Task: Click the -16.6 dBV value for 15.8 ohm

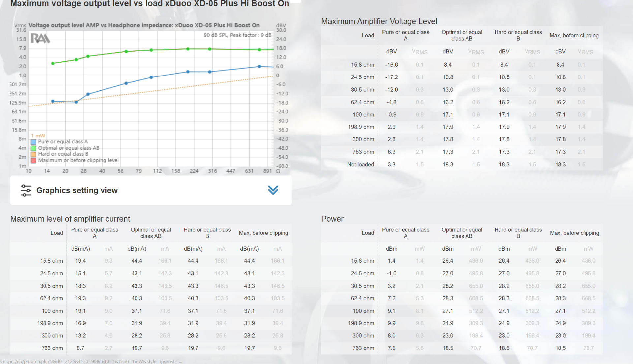Action: click(391, 65)
